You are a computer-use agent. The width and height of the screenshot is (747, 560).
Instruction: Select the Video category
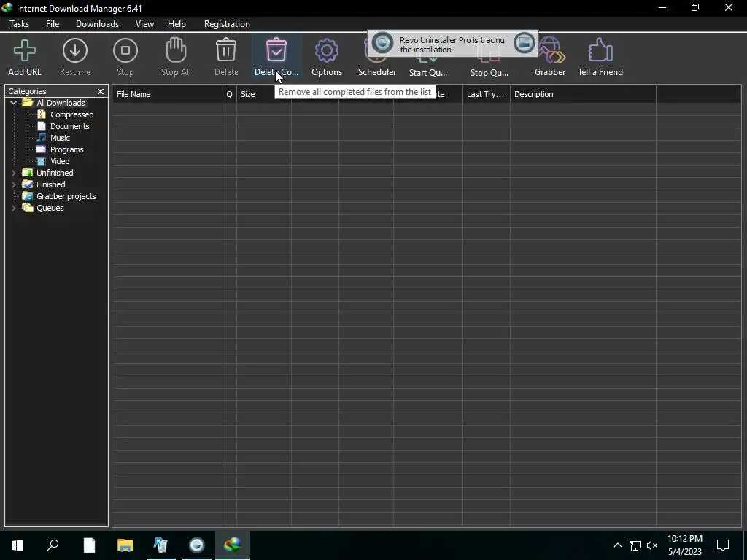coord(60,161)
